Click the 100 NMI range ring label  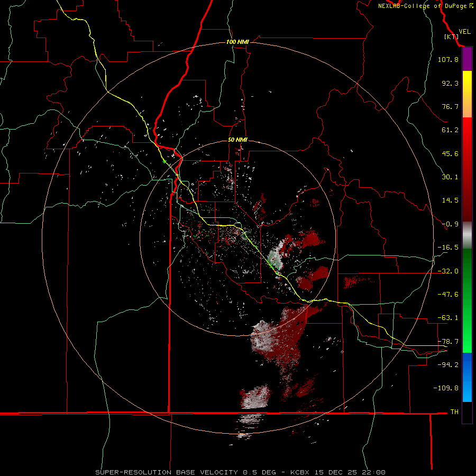tap(237, 42)
